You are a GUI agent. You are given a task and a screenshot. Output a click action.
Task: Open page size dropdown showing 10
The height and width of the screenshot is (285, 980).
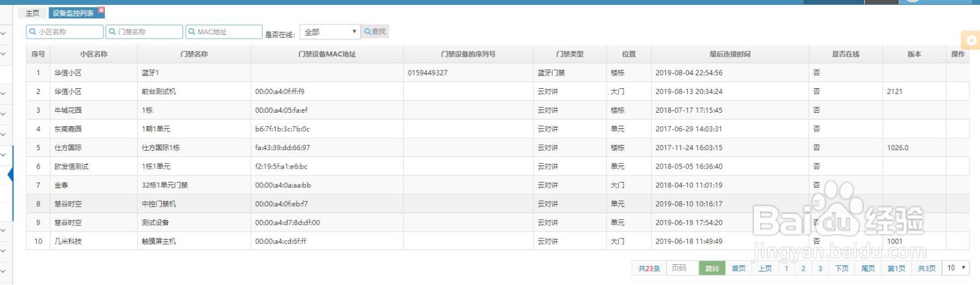coord(957,268)
